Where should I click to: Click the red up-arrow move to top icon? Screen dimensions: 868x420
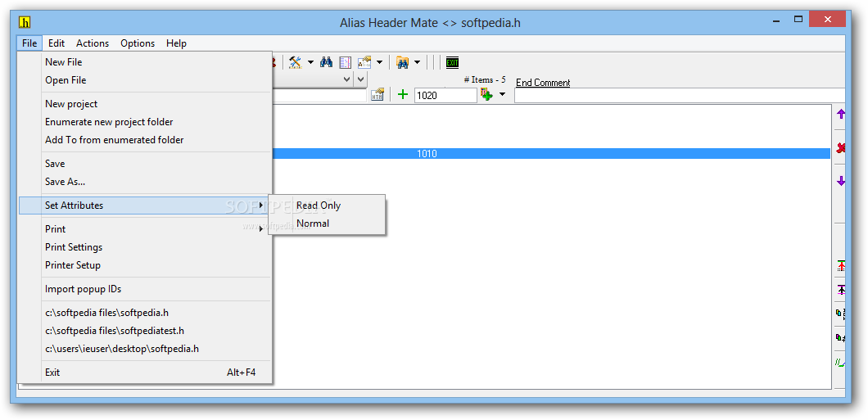click(x=841, y=266)
